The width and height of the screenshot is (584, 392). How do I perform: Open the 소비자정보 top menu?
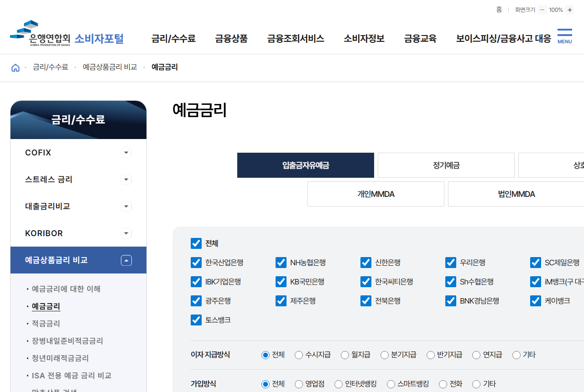tap(364, 39)
